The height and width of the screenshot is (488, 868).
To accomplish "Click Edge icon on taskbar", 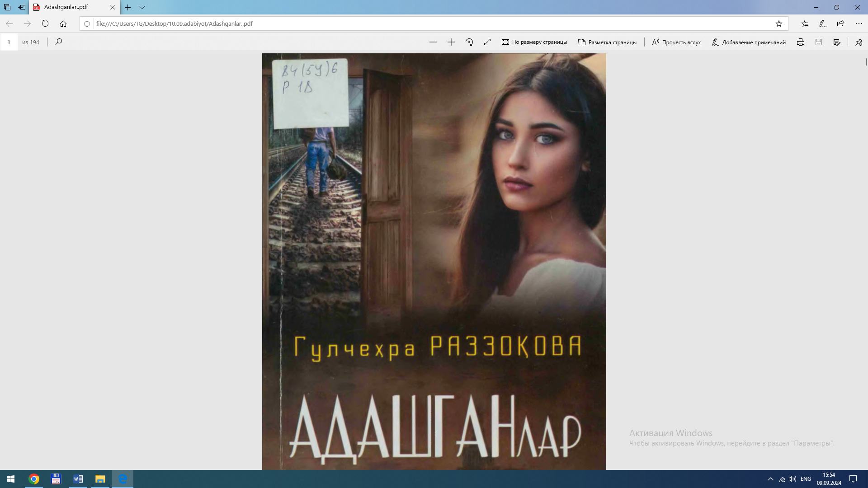I will point(123,479).
